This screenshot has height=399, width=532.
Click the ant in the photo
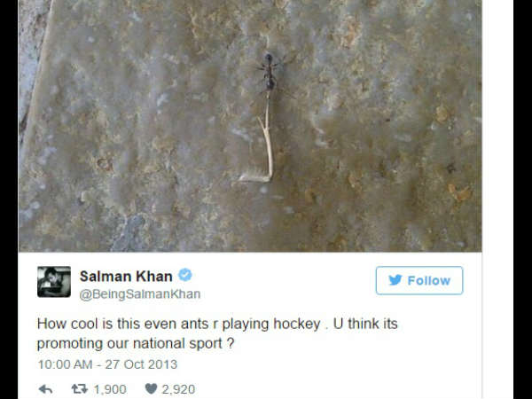[x=270, y=73]
